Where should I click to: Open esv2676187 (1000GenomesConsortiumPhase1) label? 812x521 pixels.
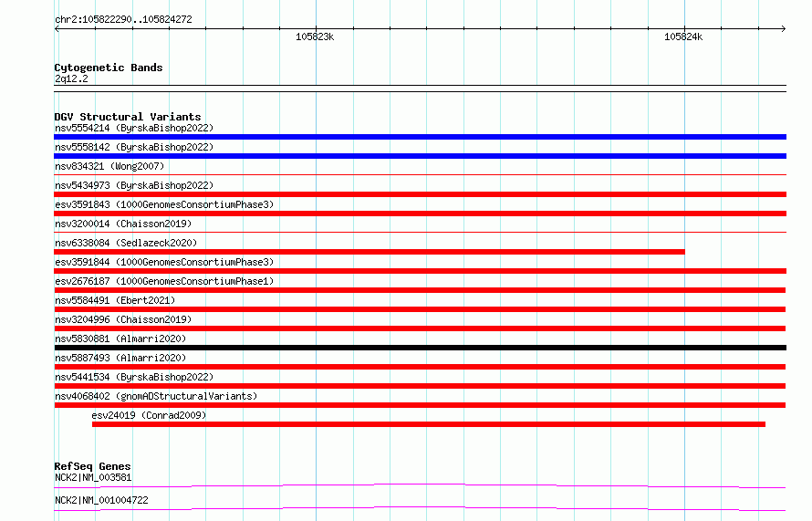164,281
